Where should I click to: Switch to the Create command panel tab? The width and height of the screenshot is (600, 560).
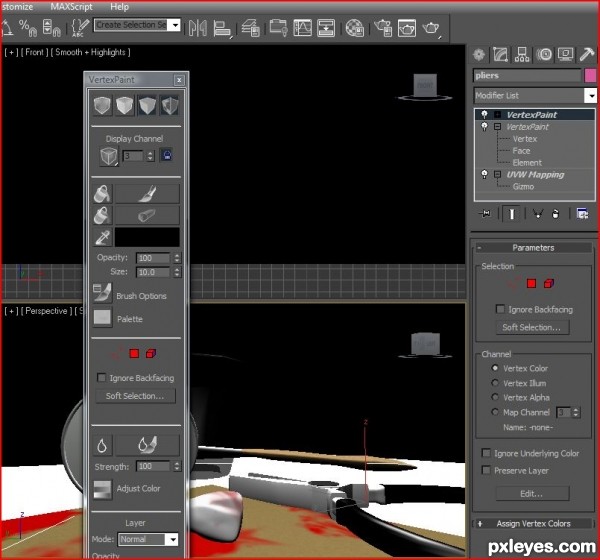[x=478, y=54]
